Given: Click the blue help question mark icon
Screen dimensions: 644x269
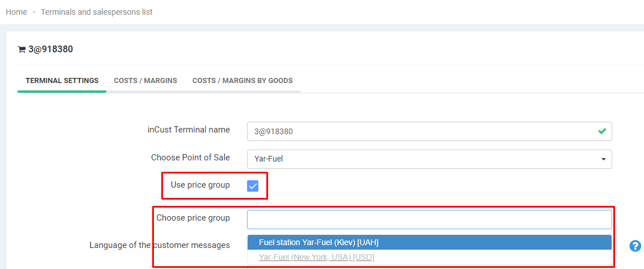Looking at the screenshot, I should tap(635, 246).
